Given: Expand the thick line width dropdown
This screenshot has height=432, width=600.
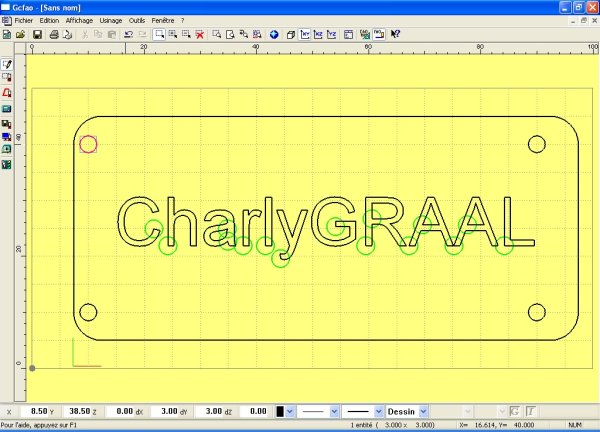Looking at the screenshot, I should (378, 412).
